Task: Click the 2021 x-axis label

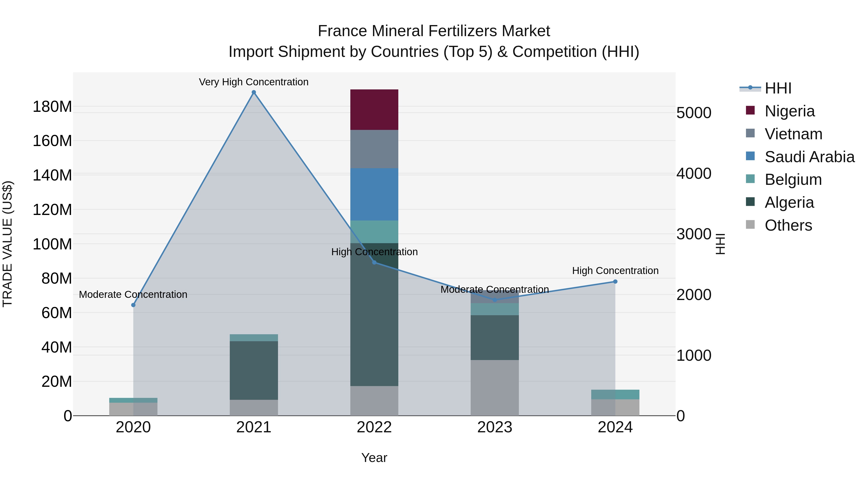Action: [x=254, y=427]
